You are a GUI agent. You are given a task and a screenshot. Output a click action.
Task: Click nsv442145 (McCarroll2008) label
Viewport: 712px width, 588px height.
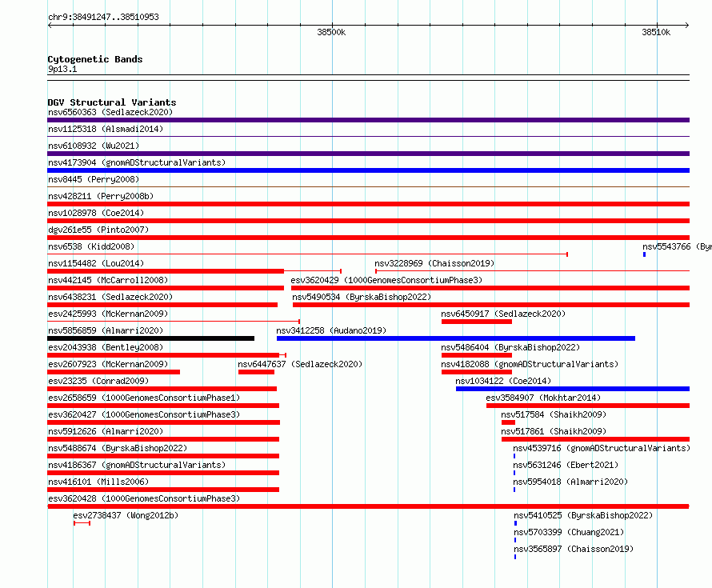(108, 280)
